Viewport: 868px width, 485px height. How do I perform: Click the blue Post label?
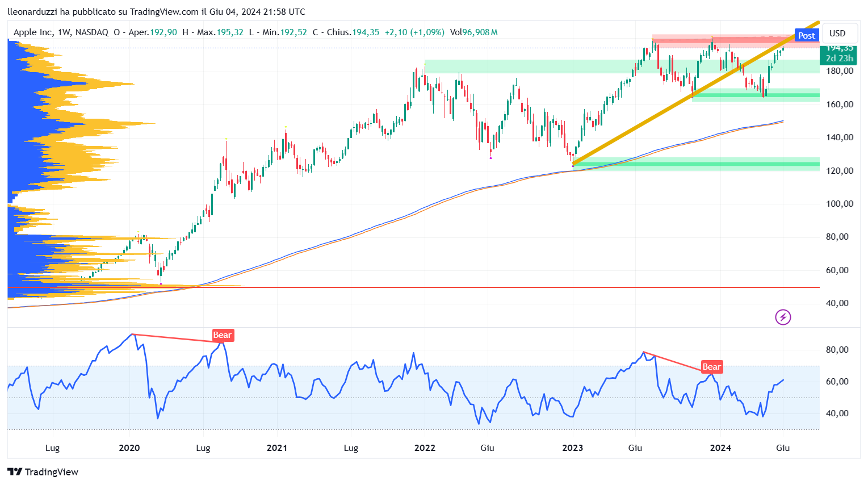(x=806, y=35)
